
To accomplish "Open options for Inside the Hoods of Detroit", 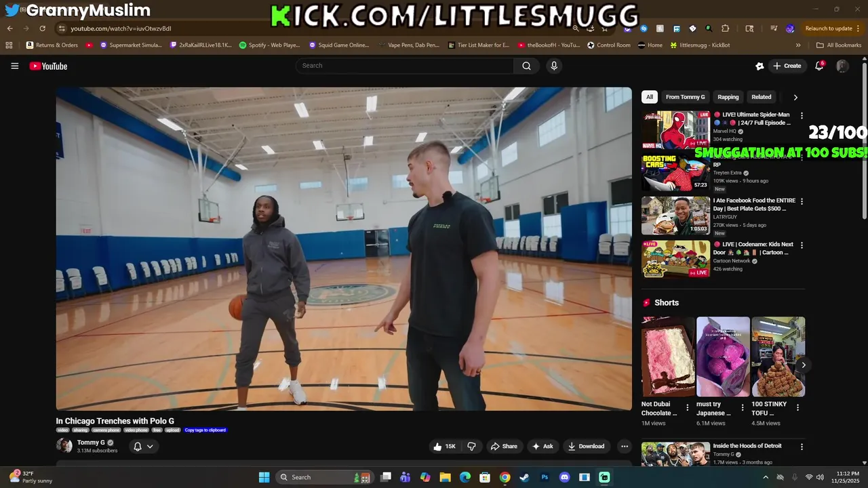I will coord(802,447).
